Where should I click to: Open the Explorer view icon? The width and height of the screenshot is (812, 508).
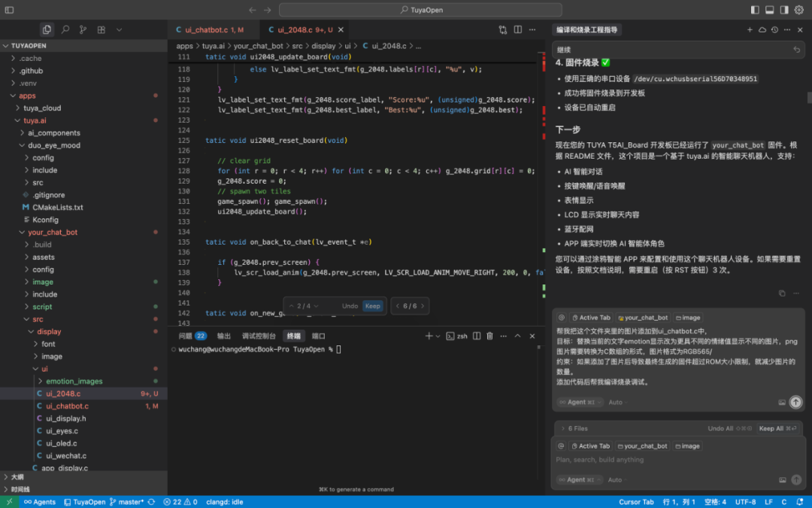coord(47,29)
